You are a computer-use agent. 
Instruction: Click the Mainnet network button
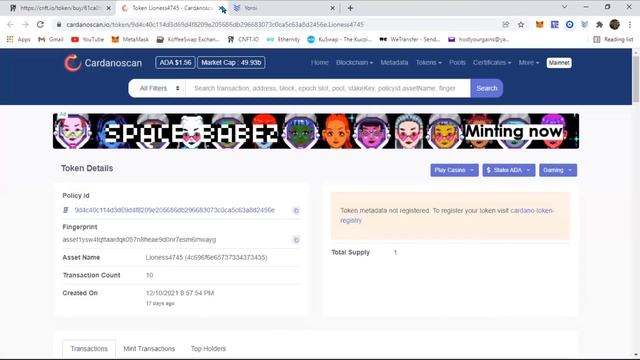[559, 62]
